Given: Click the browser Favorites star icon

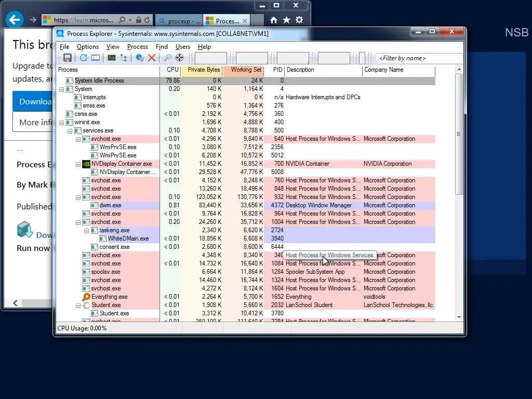Looking at the screenshot, I should pos(286,20).
